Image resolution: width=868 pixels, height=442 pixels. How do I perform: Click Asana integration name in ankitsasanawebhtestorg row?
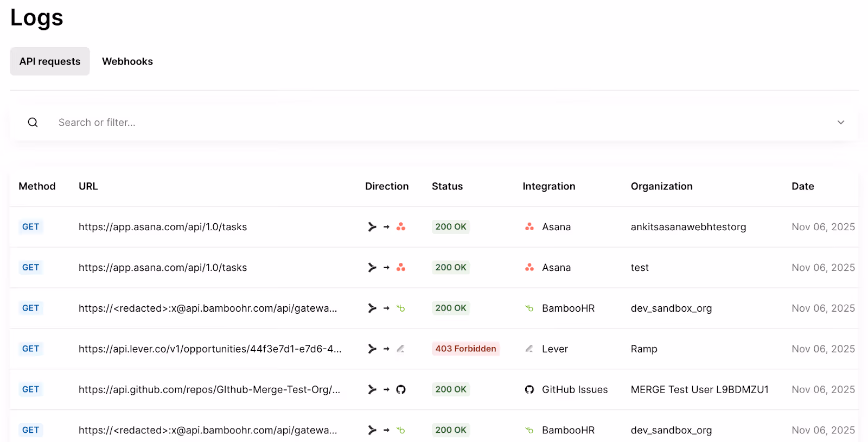557,227
